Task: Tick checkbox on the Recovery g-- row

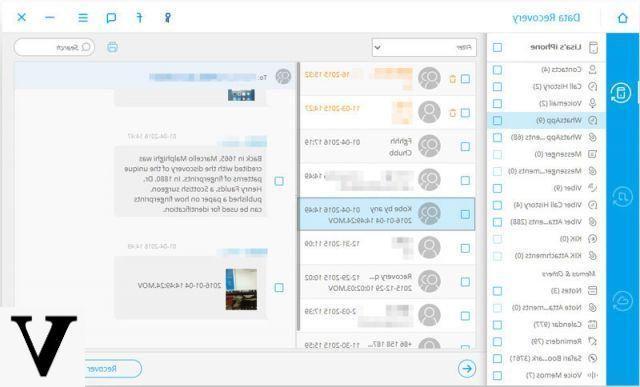Action: 465,282
